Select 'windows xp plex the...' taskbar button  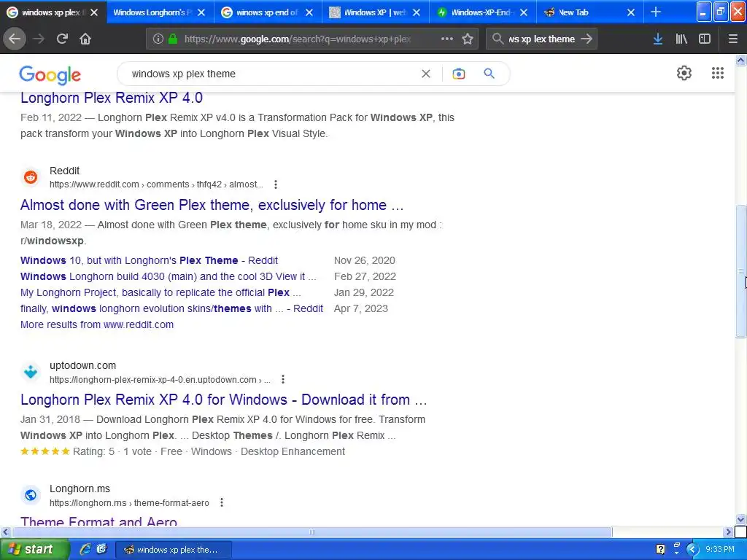pos(174,550)
